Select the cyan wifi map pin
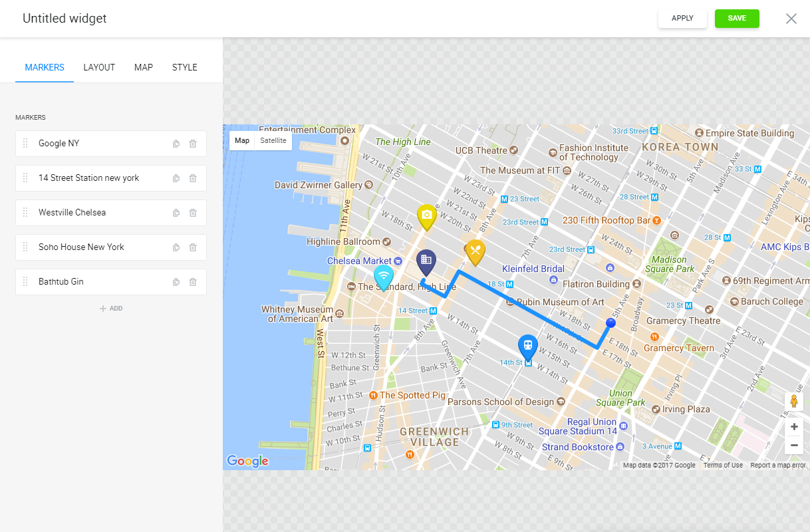The width and height of the screenshot is (810, 532). 382,277
